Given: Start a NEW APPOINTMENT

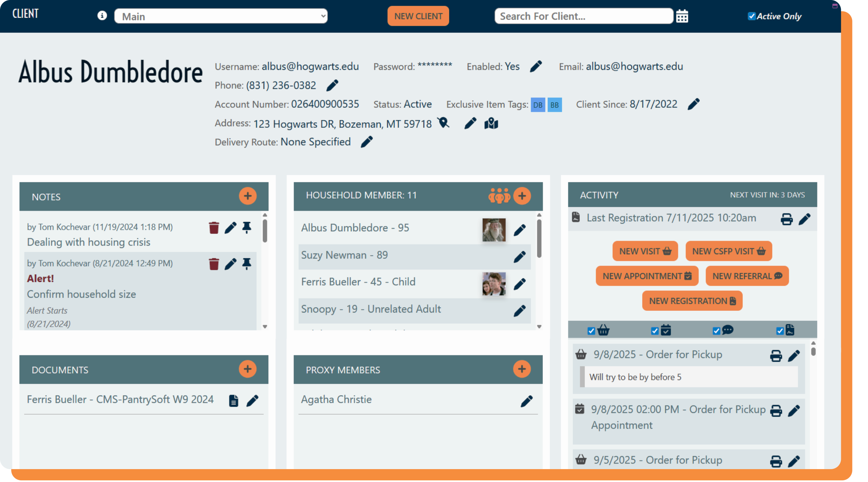Looking at the screenshot, I should point(647,276).
